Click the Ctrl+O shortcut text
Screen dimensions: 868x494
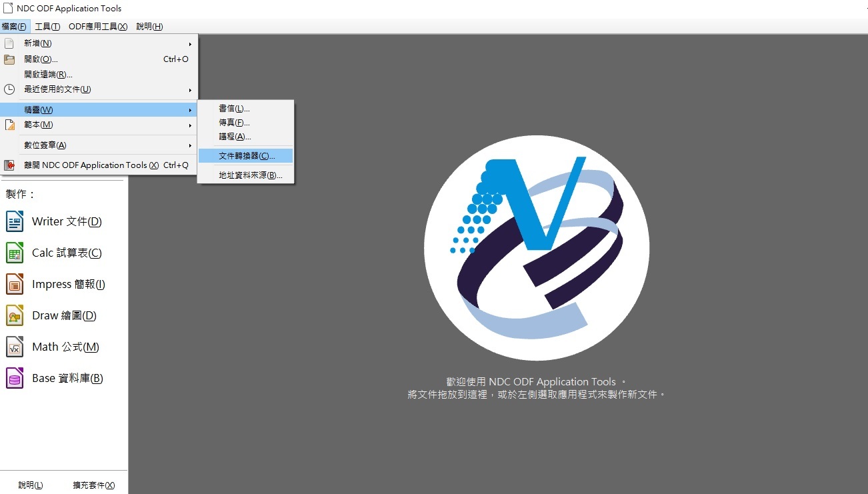click(176, 59)
